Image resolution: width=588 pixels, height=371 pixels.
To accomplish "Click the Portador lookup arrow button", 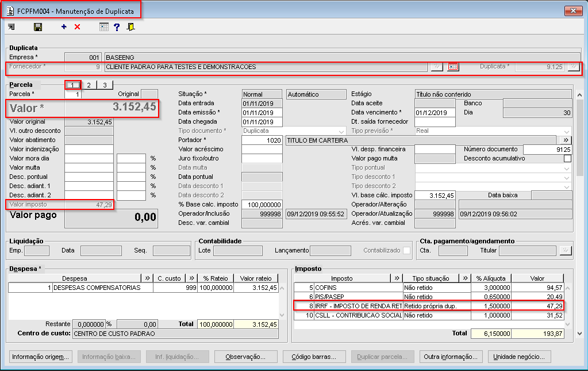I will (x=565, y=140).
